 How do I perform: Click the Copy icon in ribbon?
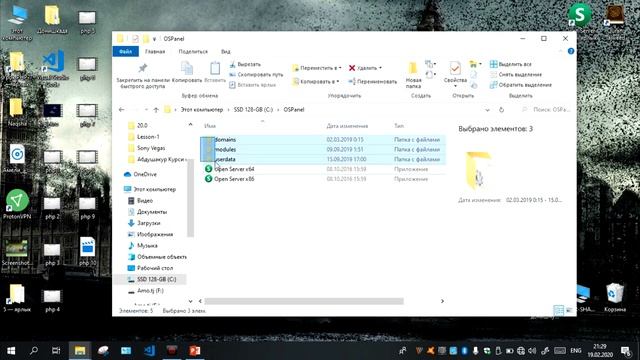187,68
